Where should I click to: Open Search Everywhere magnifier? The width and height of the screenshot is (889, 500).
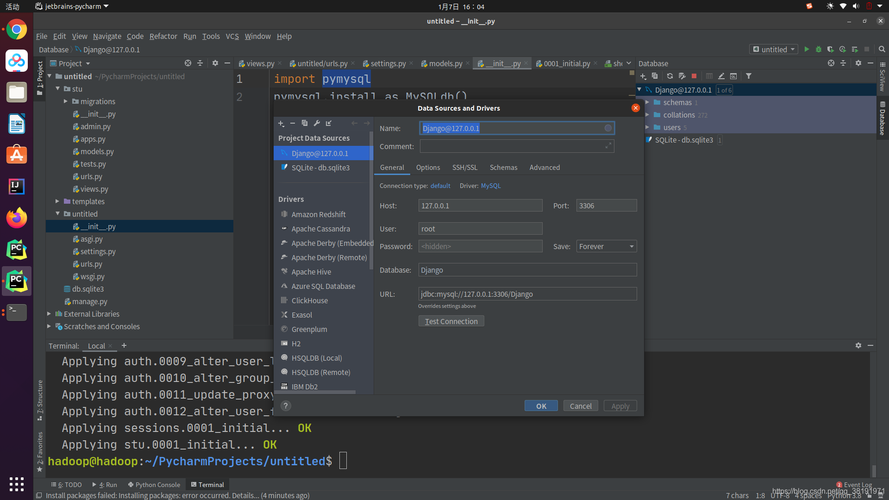pyautogui.click(x=882, y=49)
